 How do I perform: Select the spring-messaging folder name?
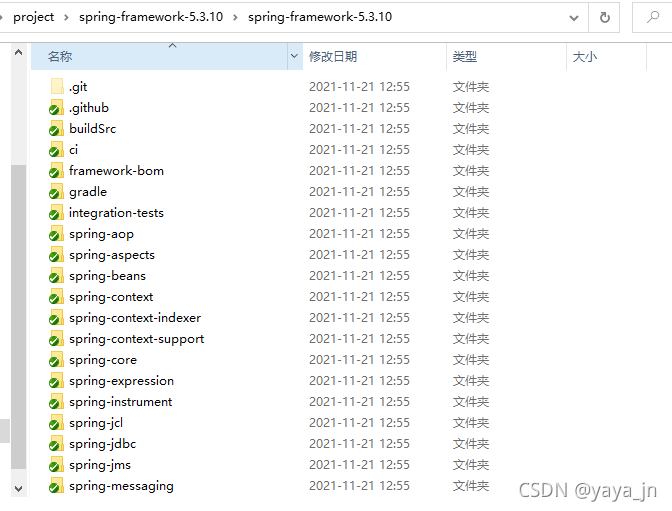point(121,486)
